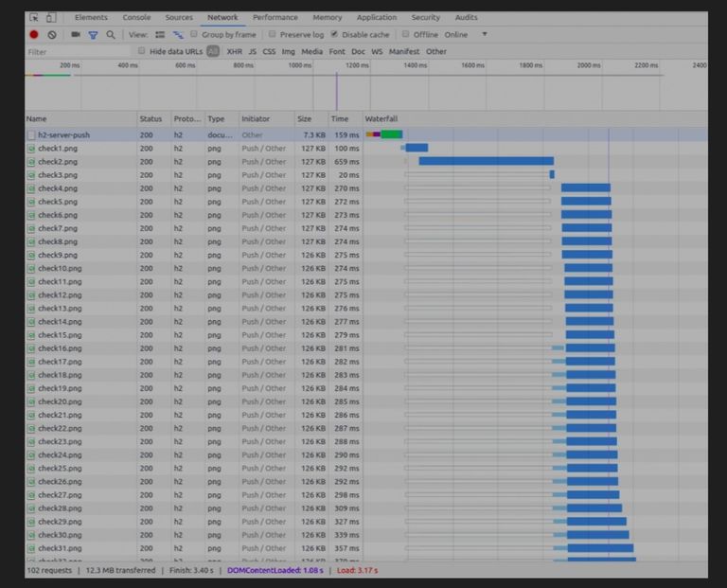Click the Waterfall column header
The width and height of the screenshot is (727, 588).
[x=535, y=119]
